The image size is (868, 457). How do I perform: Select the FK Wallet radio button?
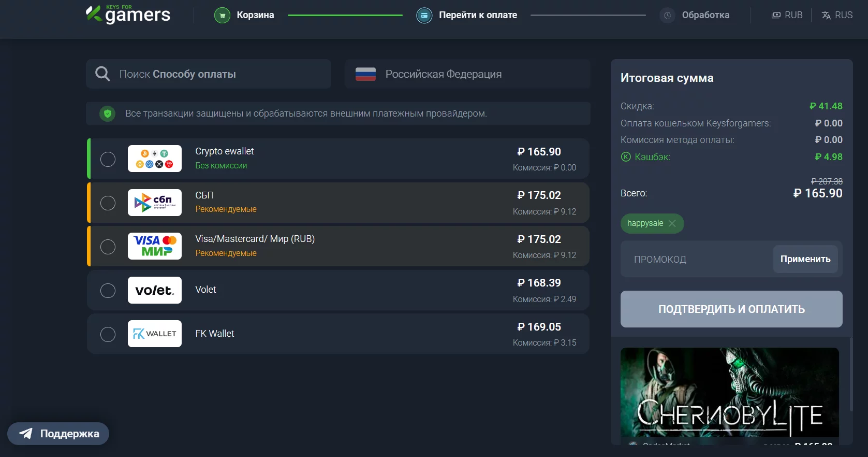[x=108, y=334]
